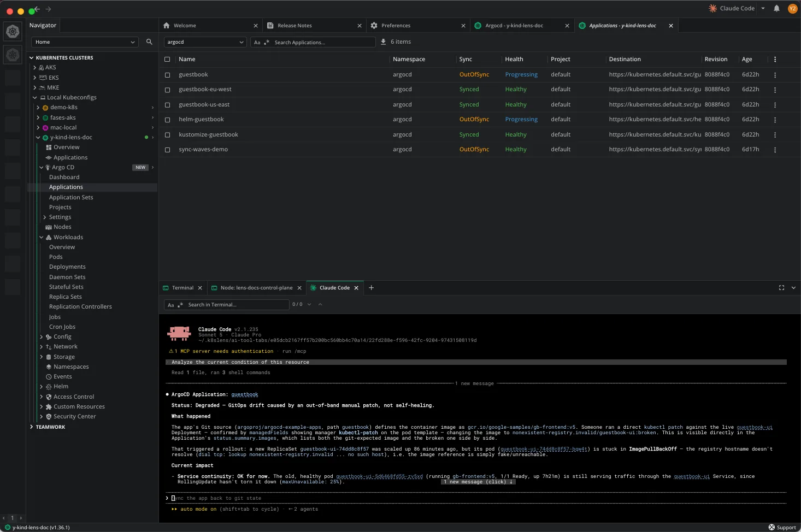Check the helm-guestbook row checkbox

click(x=167, y=120)
